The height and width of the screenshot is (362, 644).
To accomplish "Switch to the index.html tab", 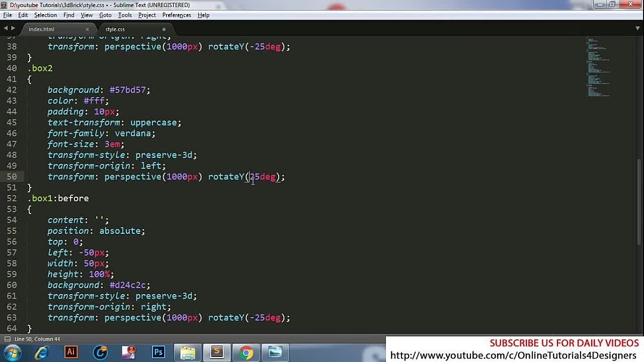I will [41, 29].
